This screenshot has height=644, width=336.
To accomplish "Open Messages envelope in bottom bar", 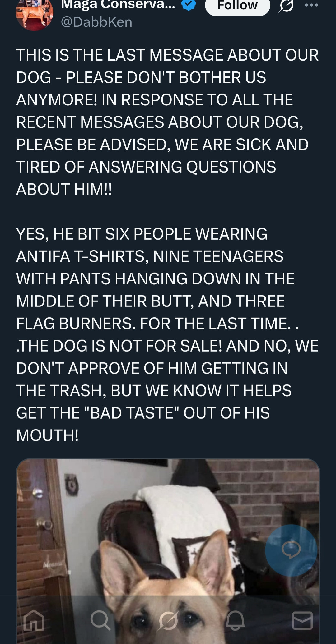I will click(x=302, y=620).
